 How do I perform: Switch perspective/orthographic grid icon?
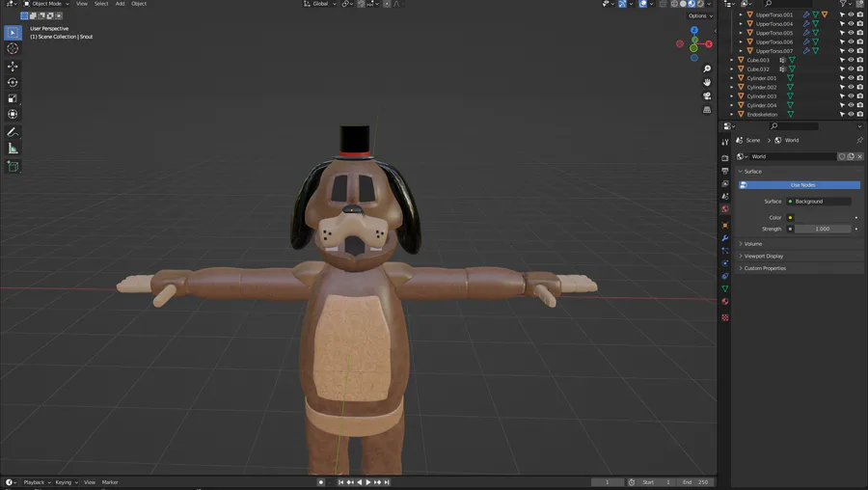pos(707,110)
